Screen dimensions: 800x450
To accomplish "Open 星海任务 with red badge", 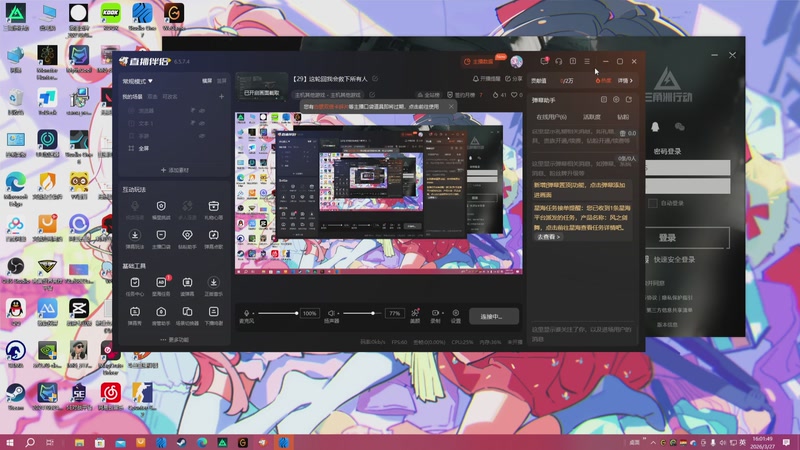I will coord(161,286).
